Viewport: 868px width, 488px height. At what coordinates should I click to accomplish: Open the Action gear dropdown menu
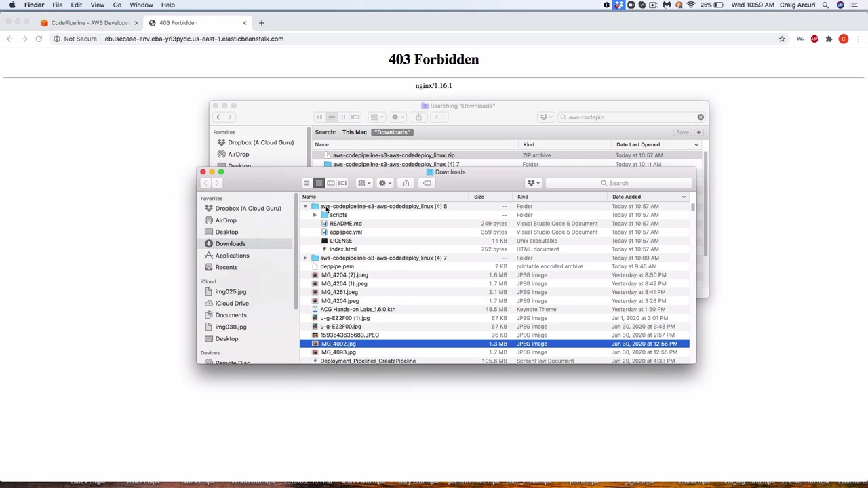pos(384,183)
